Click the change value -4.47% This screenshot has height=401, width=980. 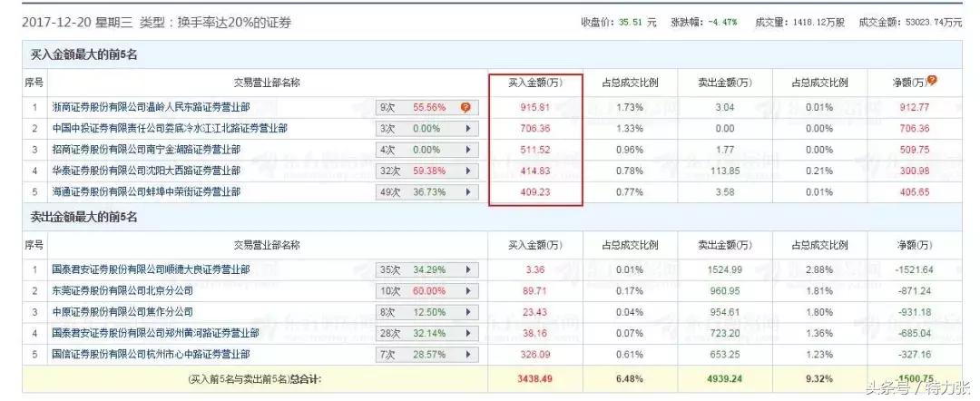[x=722, y=22]
